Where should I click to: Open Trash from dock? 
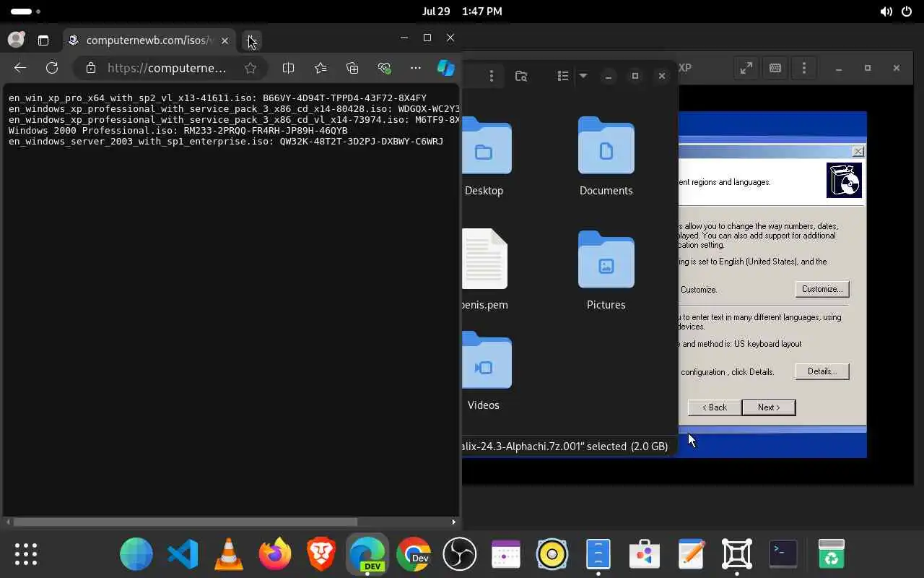832,554
